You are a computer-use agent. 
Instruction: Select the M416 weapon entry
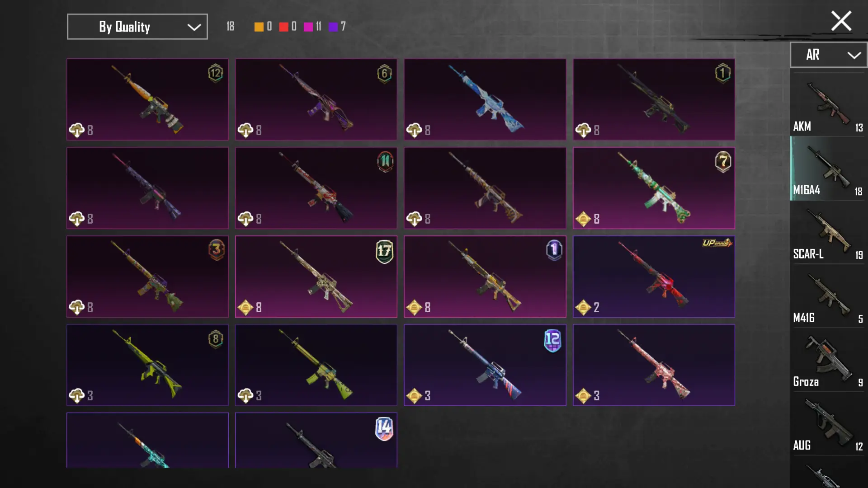pos(828,296)
